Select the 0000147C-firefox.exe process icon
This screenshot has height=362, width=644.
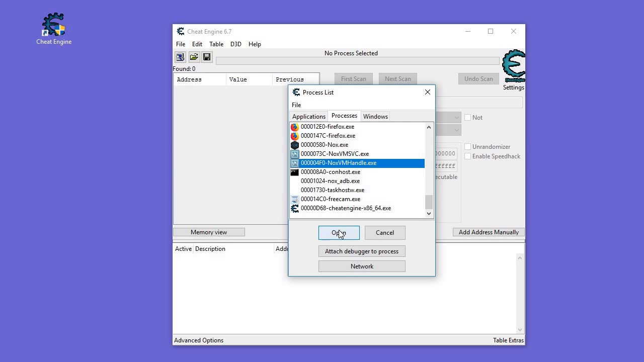pyautogui.click(x=295, y=136)
